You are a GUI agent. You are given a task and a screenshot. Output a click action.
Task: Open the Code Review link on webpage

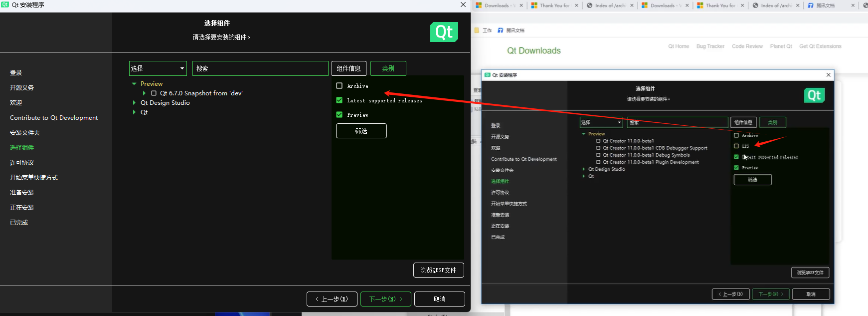747,46
